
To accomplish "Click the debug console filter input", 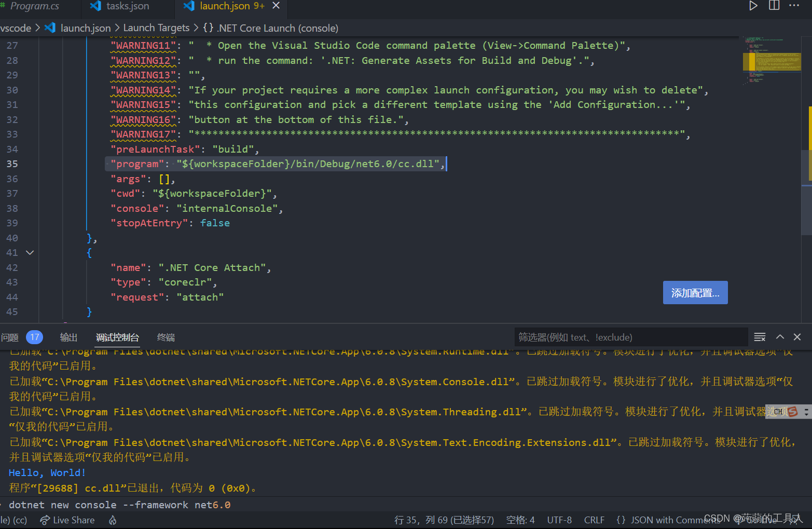I will pos(630,337).
